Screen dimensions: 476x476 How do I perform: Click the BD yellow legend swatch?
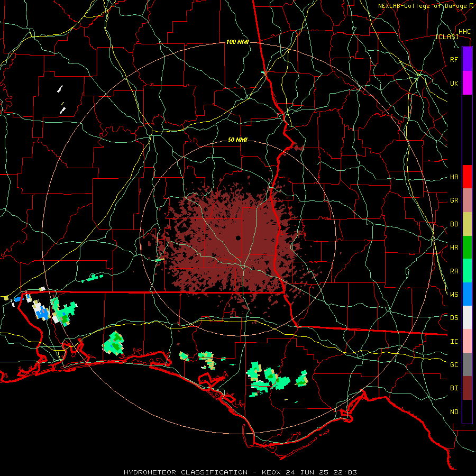467,224
